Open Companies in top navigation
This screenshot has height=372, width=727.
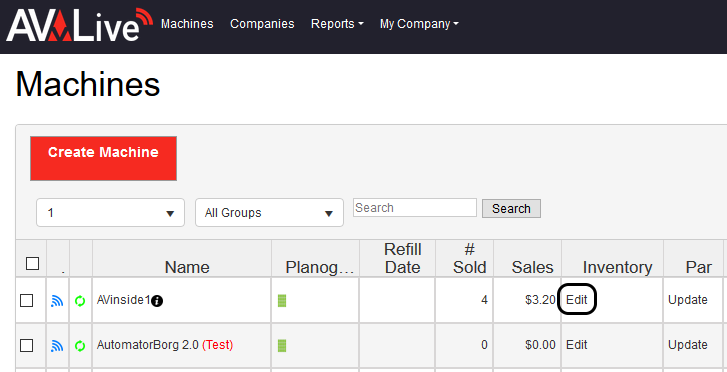262,24
